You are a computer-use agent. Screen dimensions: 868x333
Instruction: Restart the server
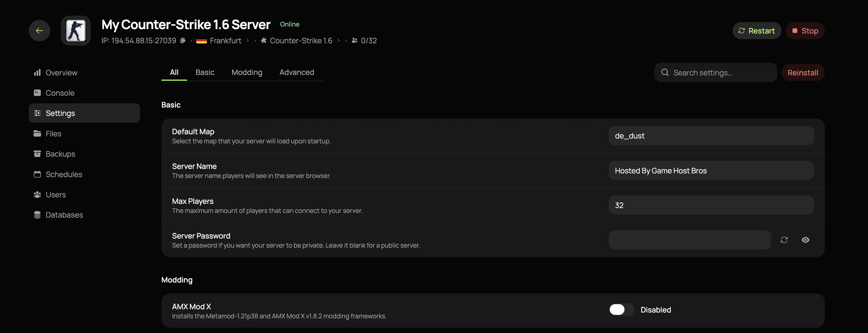point(756,31)
